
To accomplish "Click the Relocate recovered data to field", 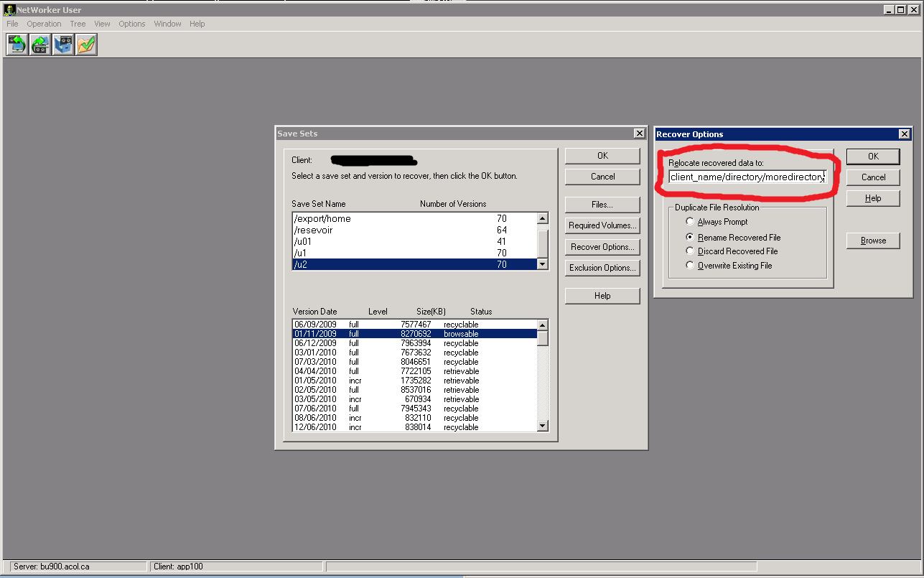I will click(747, 177).
